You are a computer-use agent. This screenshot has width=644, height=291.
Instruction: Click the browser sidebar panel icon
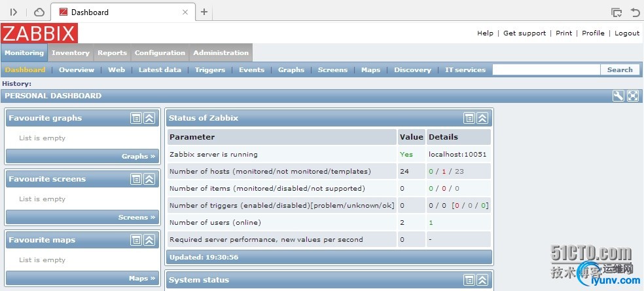coord(14,12)
